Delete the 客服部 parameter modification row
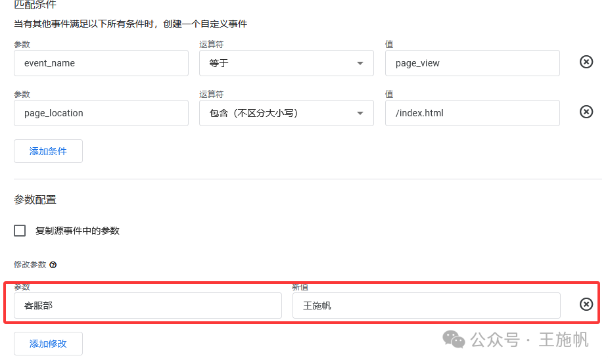608x364 pixels. [586, 305]
